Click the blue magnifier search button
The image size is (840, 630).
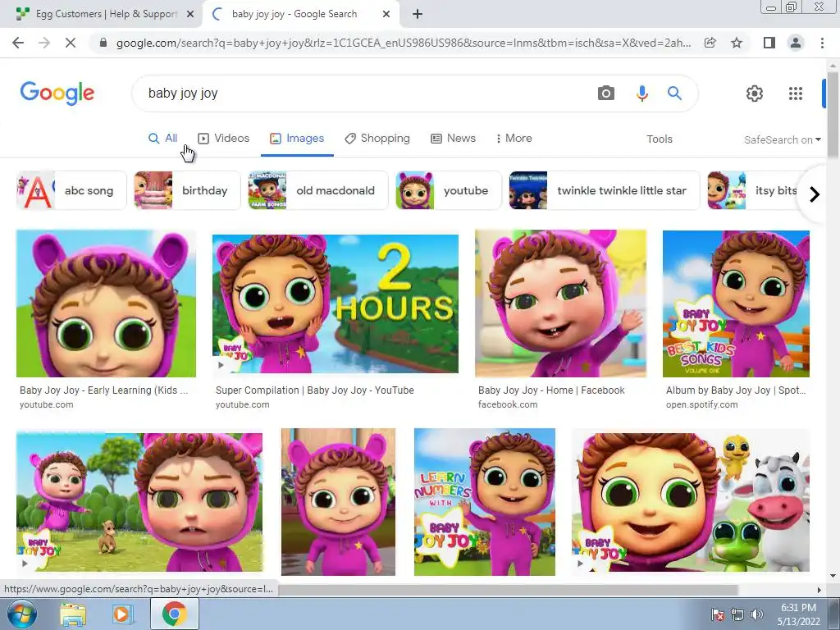[x=674, y=94]
